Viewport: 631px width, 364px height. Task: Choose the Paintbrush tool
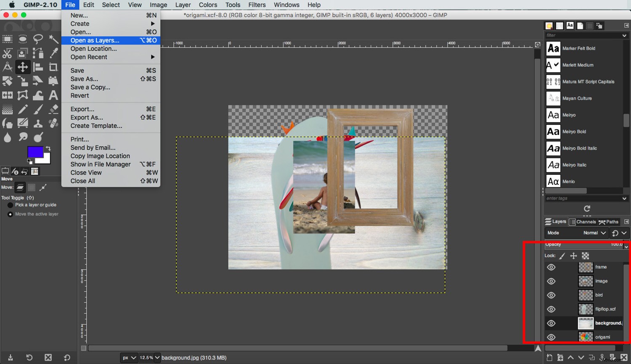(x=38, y=109)
